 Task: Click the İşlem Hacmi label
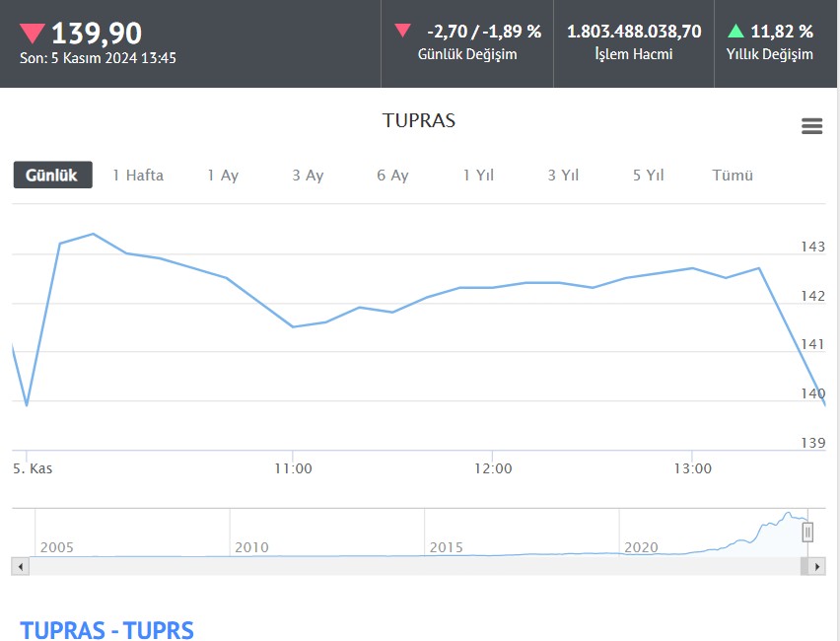click(x=634, y=54)
